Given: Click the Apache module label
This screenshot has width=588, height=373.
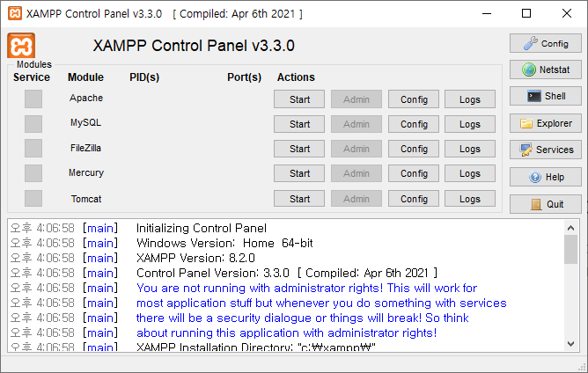Looking at the screenshot, I should [x=86, y=98].
